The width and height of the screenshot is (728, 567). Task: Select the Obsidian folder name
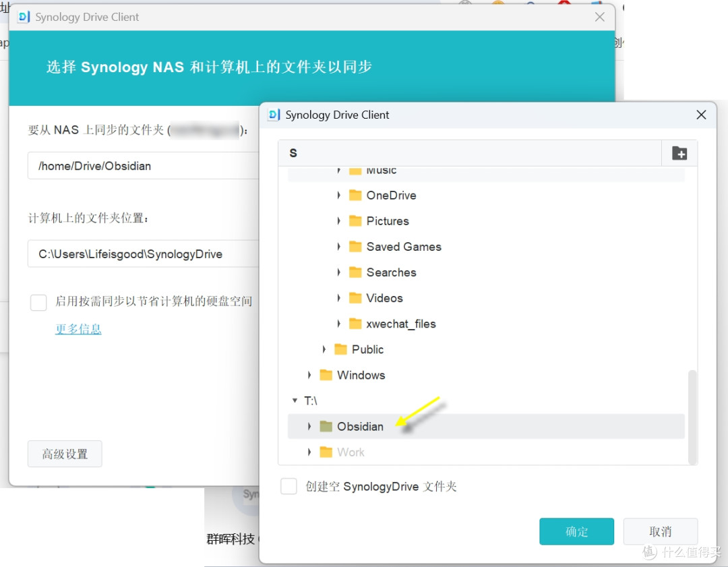tap(360, 427)
